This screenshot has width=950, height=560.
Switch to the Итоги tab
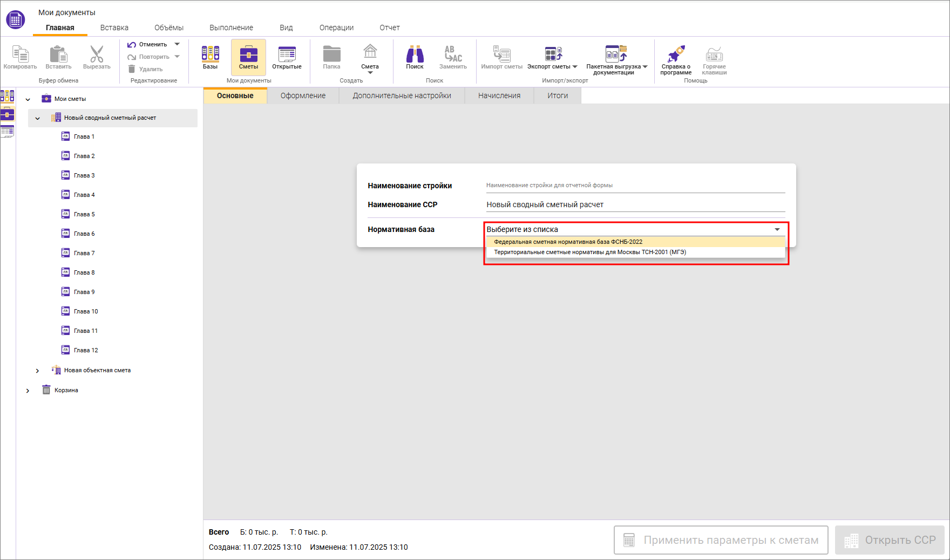pos(557,96)
